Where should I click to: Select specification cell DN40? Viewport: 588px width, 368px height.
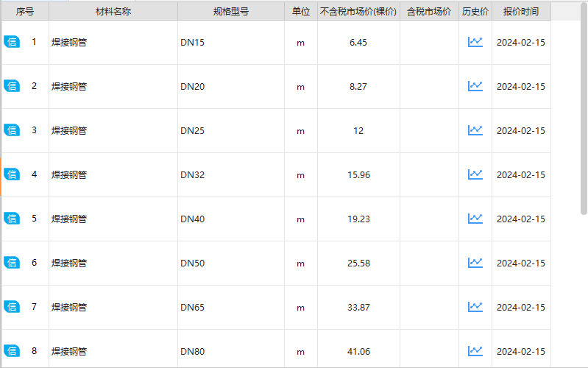pyautogui.click(x=231, y=219)
